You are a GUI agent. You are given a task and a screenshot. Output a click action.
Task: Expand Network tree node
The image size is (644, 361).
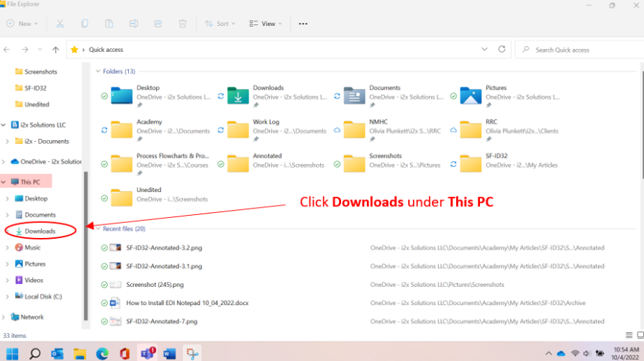[4, 317]
